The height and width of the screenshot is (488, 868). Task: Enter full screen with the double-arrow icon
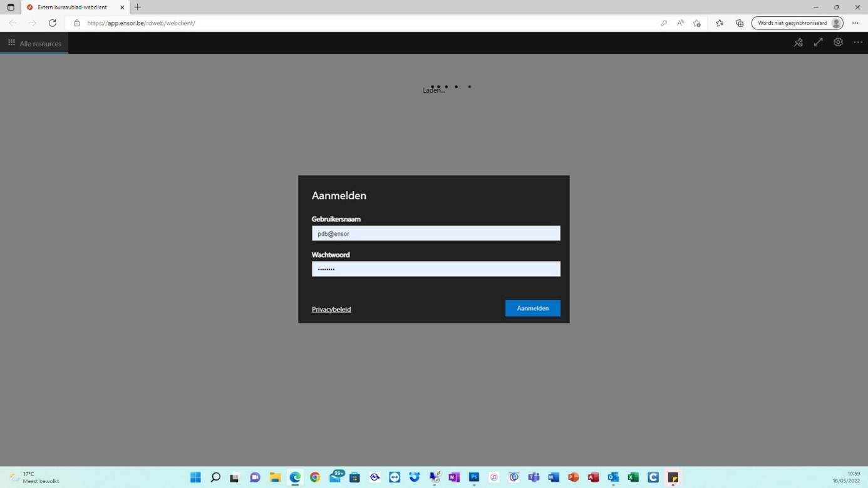click(818, 43)
